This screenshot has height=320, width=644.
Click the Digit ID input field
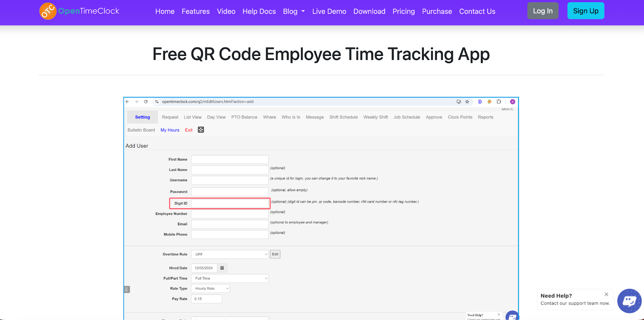[x=230, y=203]
